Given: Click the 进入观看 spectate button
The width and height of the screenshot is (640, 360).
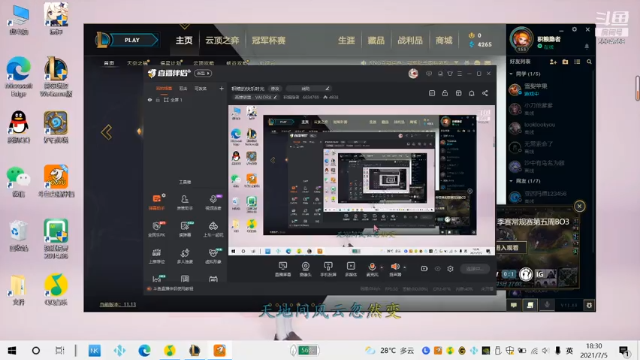Looking at the screenshot, I should click(510, 247).
